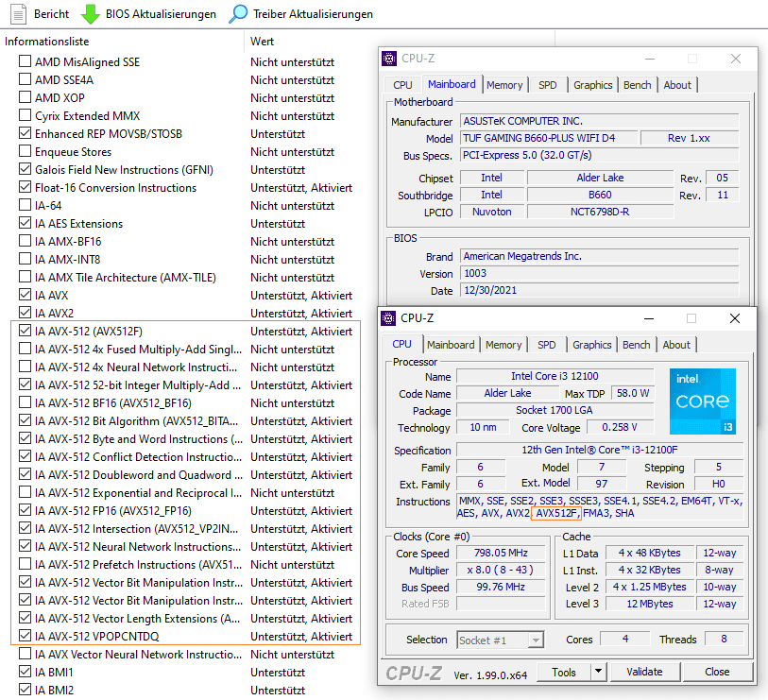
Task: Click the Close button in CPU-Z
Action: 717,672
